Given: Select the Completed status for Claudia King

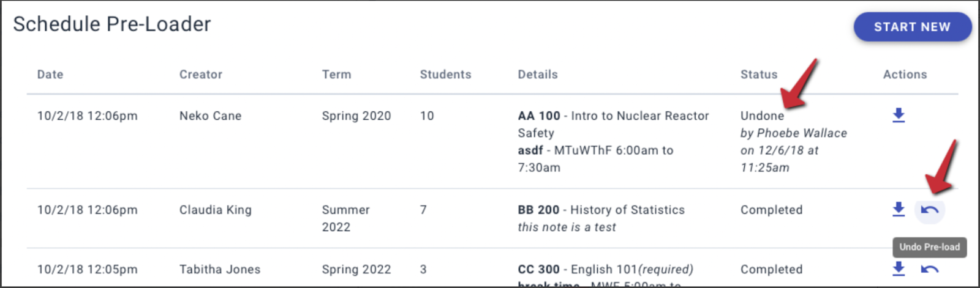Looking at the screenshot, I should tap(772, 210).
